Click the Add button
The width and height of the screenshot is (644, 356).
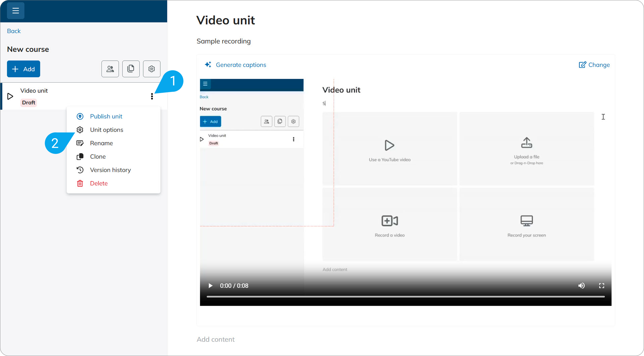click(23, 69)
